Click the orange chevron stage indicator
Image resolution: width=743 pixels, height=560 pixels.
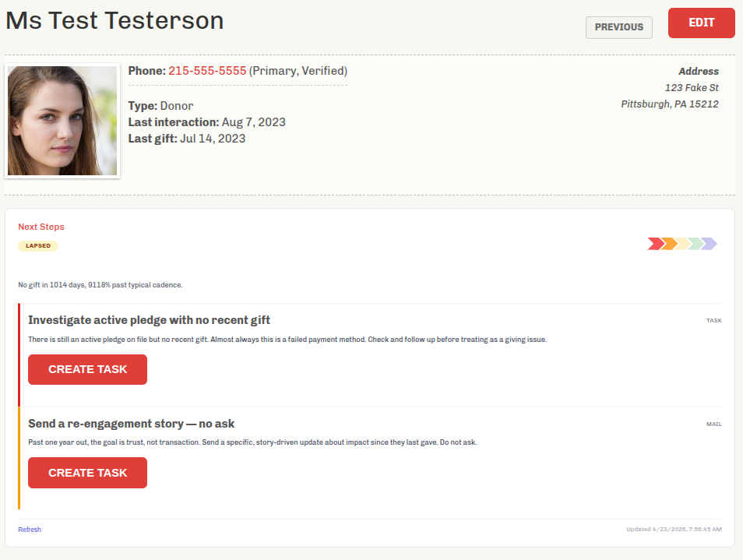(x=668, y=244)
